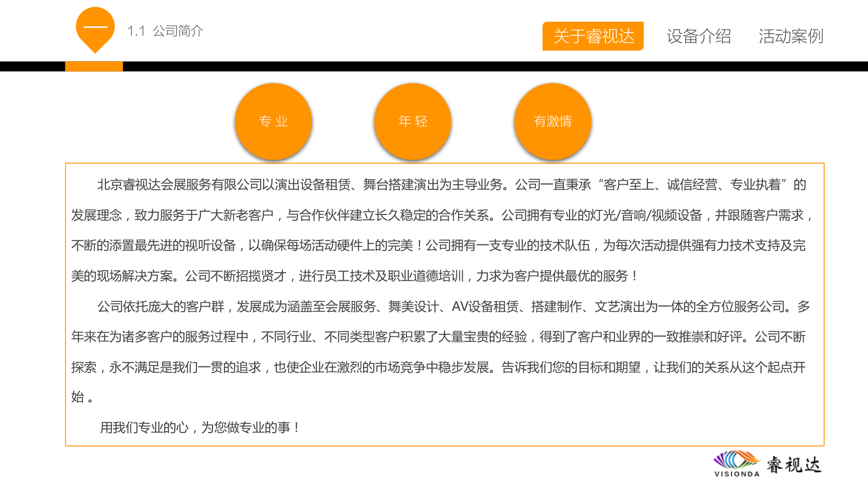
Task: Click the paragraph starting 公司依托庞大的客户群
Action: (441, 352)
